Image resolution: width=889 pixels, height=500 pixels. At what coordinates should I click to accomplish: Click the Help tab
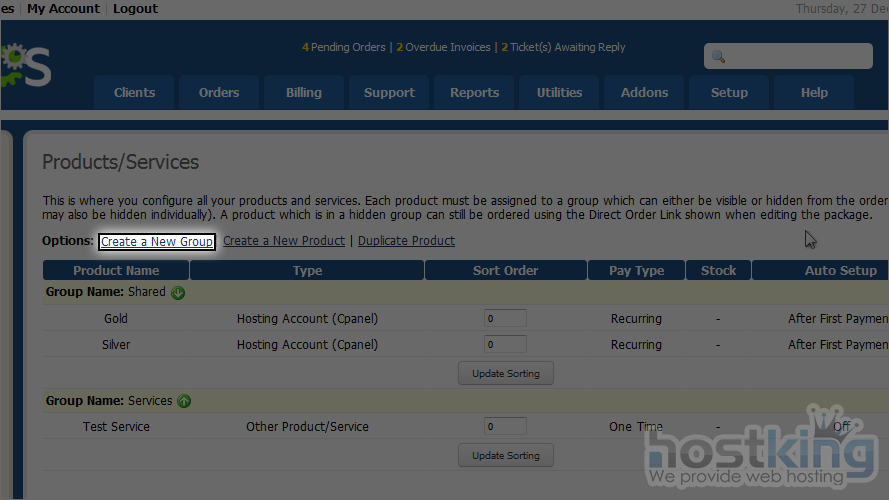(814, 92)
